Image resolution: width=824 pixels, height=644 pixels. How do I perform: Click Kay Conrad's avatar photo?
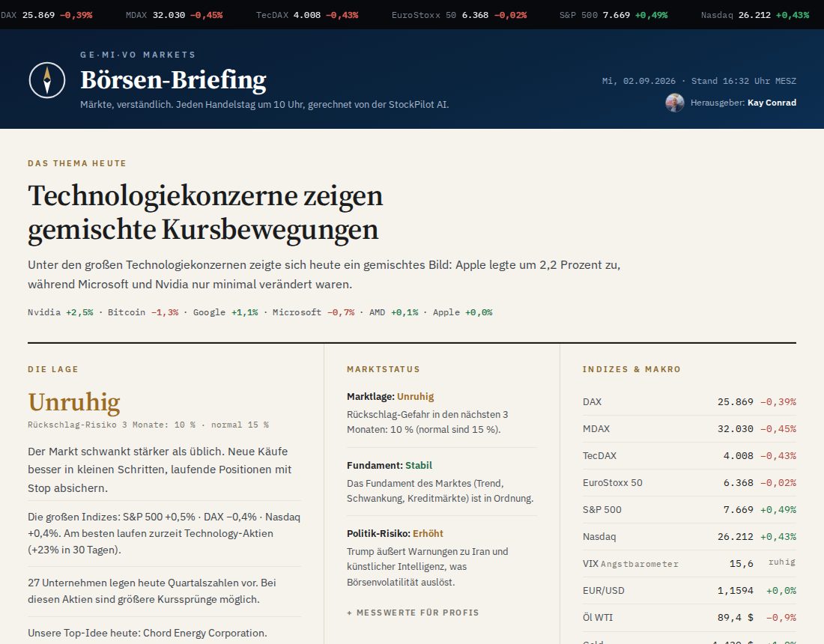coord(675,103)
